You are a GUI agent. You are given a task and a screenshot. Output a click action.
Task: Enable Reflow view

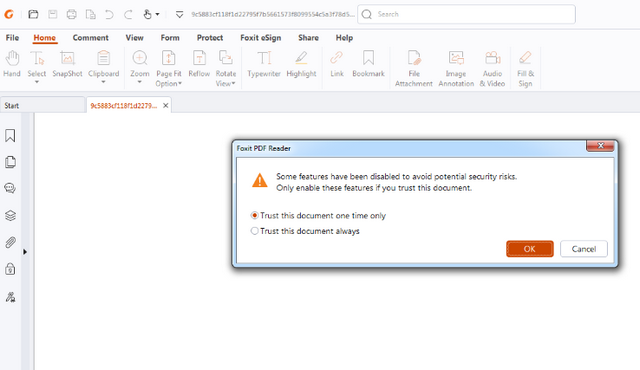tap(199, 64)
